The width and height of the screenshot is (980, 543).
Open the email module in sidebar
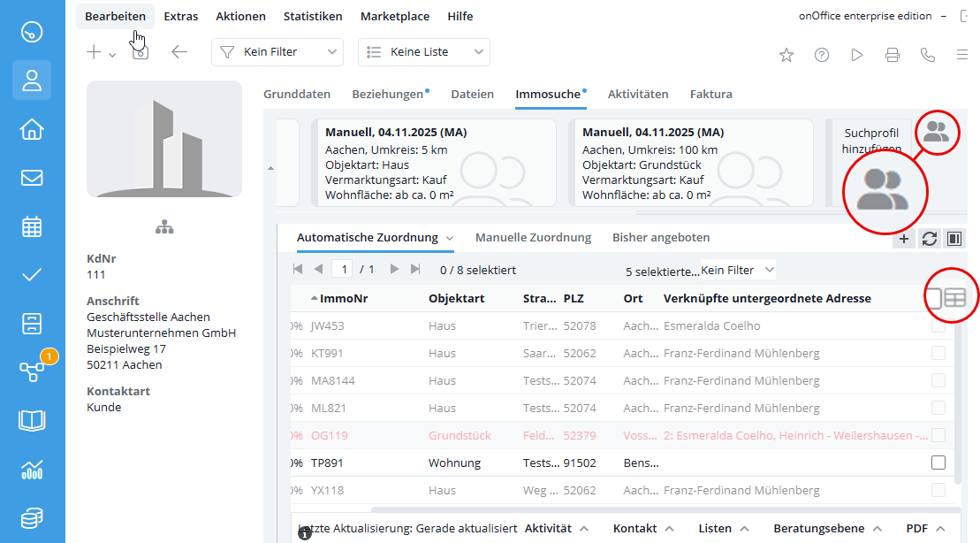coord(32,178)
